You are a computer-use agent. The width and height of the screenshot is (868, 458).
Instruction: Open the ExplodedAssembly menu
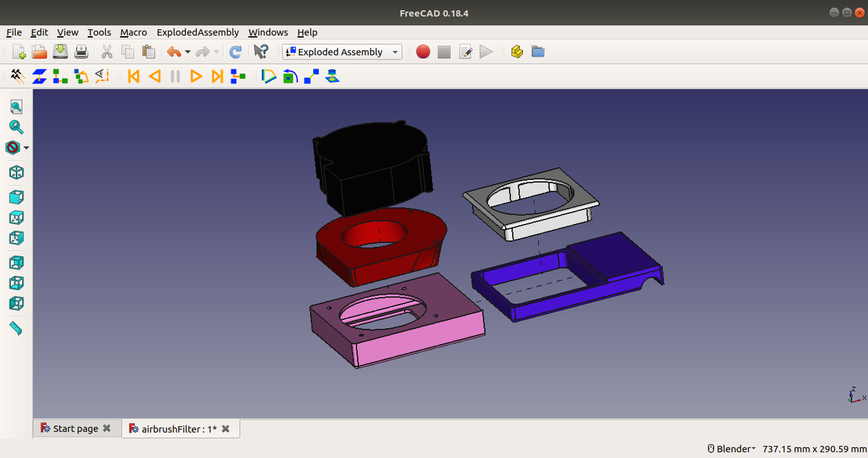pos(198,32)
